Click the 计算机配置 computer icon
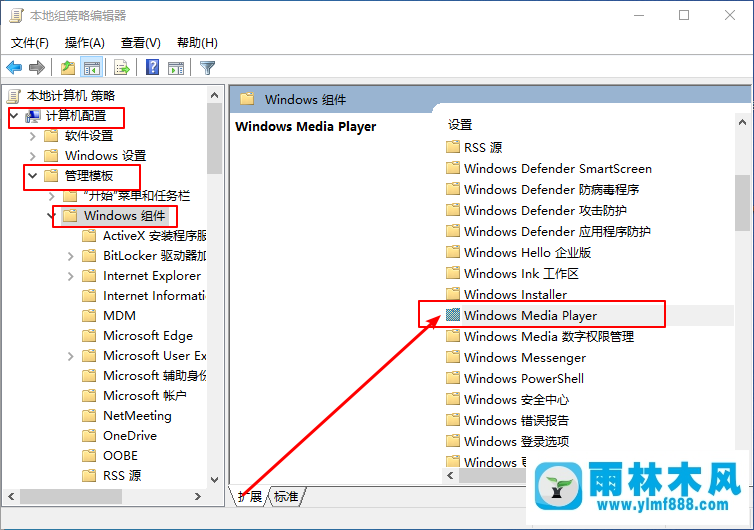Viewport: 754px width, 530px height. [33, 116]
